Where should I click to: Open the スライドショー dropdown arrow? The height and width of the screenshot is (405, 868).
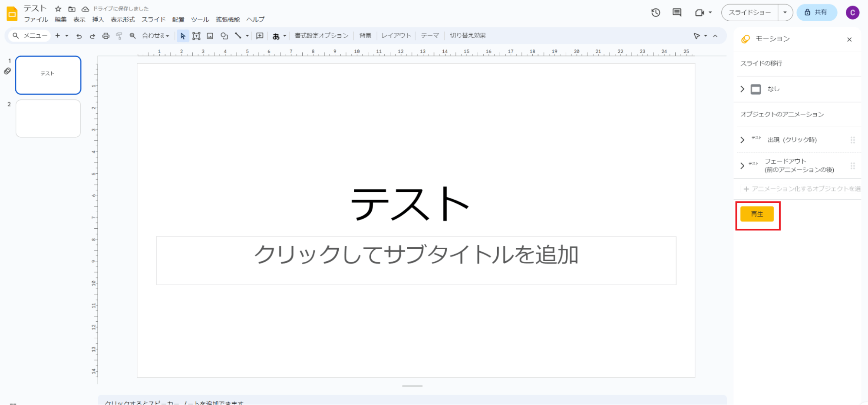[785, 13]
